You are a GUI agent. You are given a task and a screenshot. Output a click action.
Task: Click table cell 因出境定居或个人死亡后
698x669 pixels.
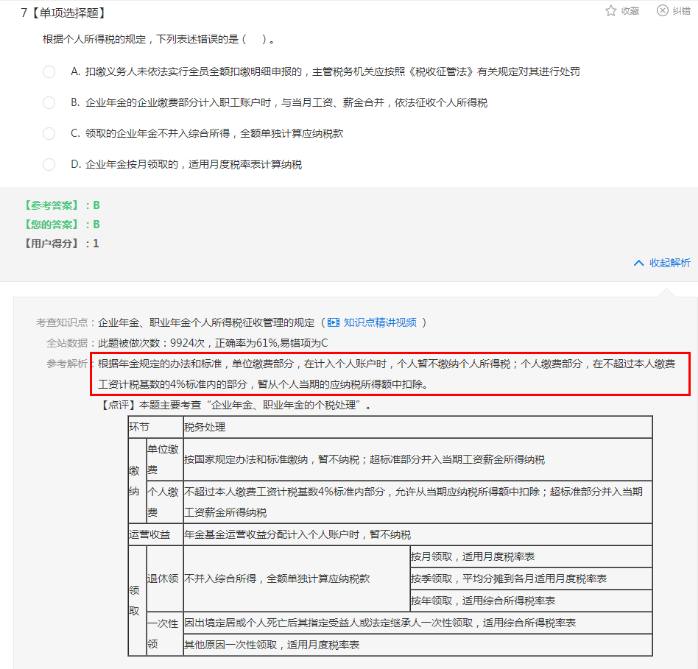418,623
